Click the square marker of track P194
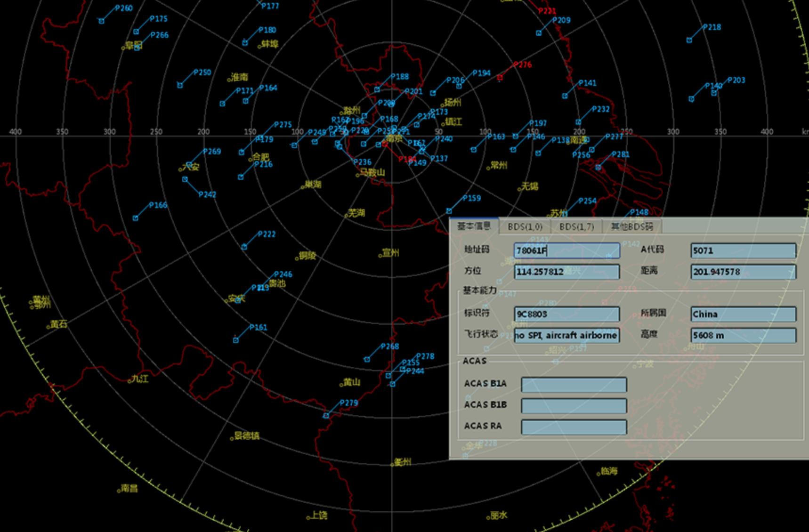This screenshot has height=532, width=809. click(459, 86)
